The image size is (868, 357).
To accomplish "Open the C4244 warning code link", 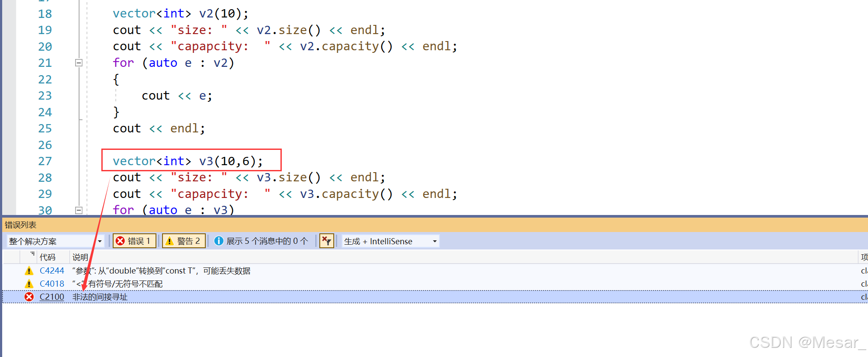I will point(52,271).
